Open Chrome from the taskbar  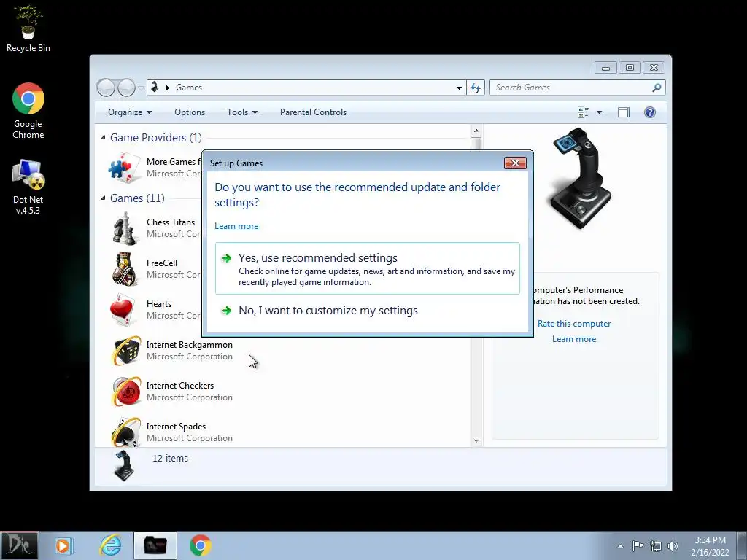coord(200,545)
